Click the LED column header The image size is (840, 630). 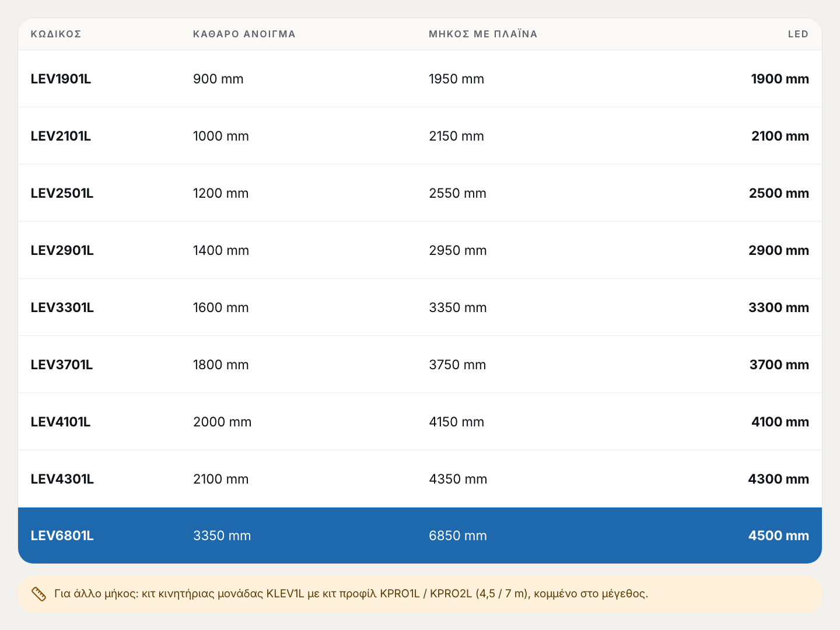(798, 34)
